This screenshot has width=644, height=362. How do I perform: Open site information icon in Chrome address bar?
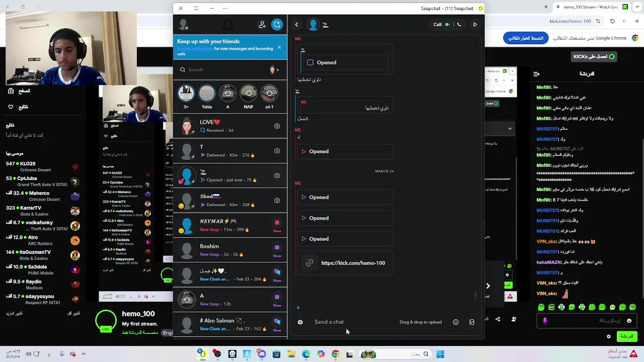pos(598,21)
